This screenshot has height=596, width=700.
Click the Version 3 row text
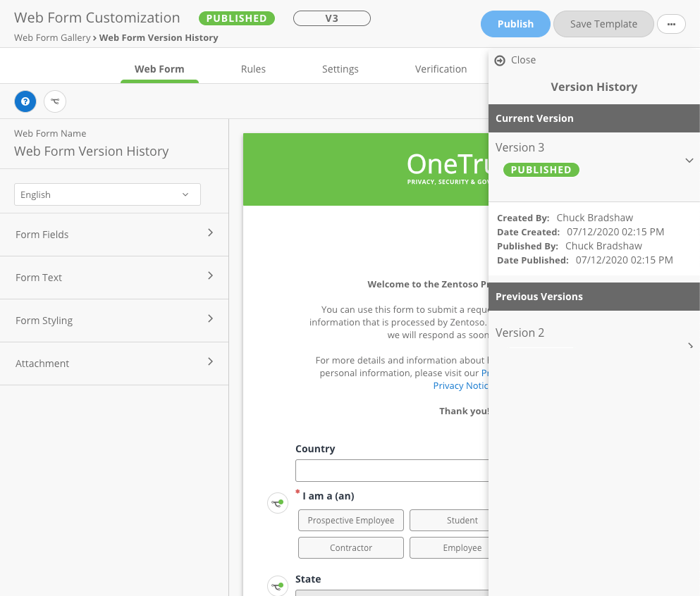(x=520, y=147)
